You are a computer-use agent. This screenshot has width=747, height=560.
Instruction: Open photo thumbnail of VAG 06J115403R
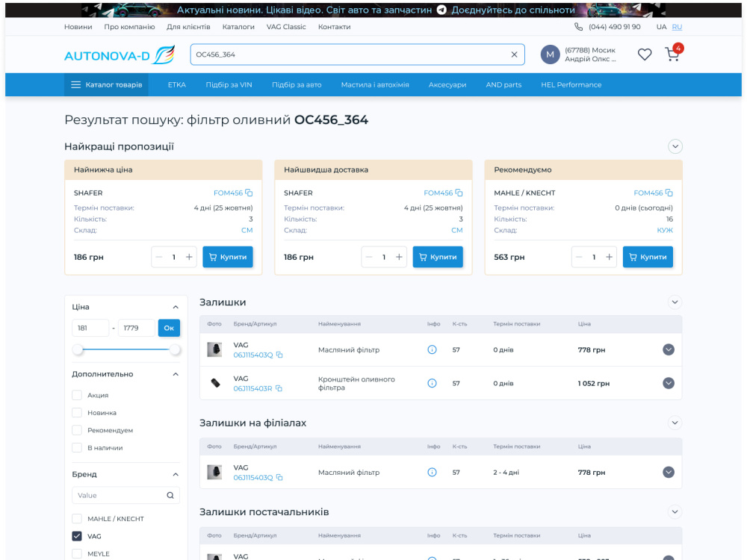click(x=215, y=383)
